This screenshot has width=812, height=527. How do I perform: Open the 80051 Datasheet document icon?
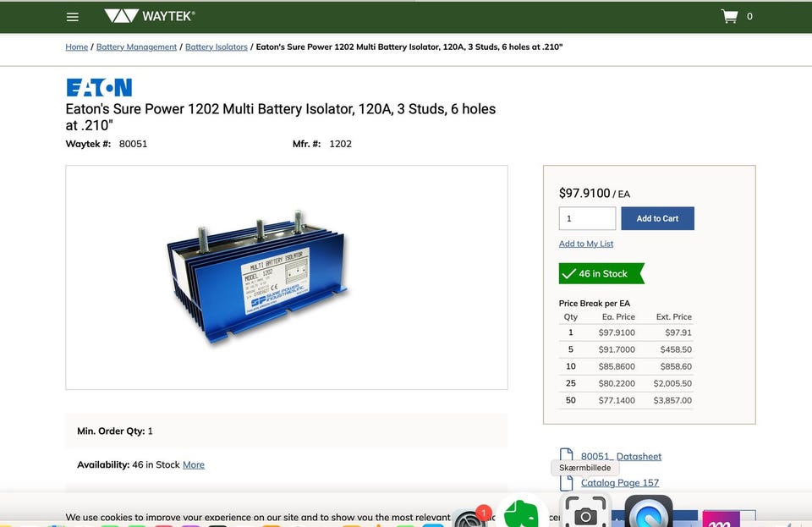coord(567,455)
